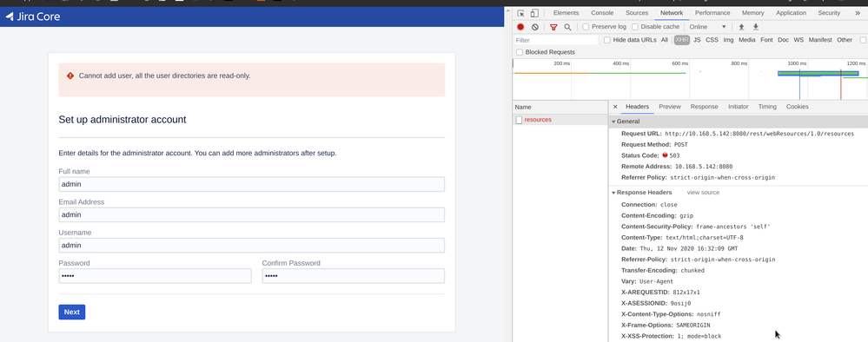The image size is (868, 342).
Task: Open the Memory tab
Action: [x=752, y=13]
